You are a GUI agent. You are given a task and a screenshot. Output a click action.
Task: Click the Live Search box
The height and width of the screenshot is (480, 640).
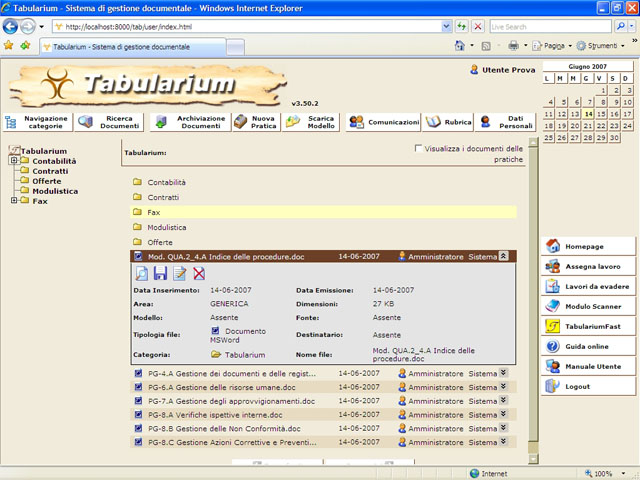pyautogui.click(x=551, y=27)
